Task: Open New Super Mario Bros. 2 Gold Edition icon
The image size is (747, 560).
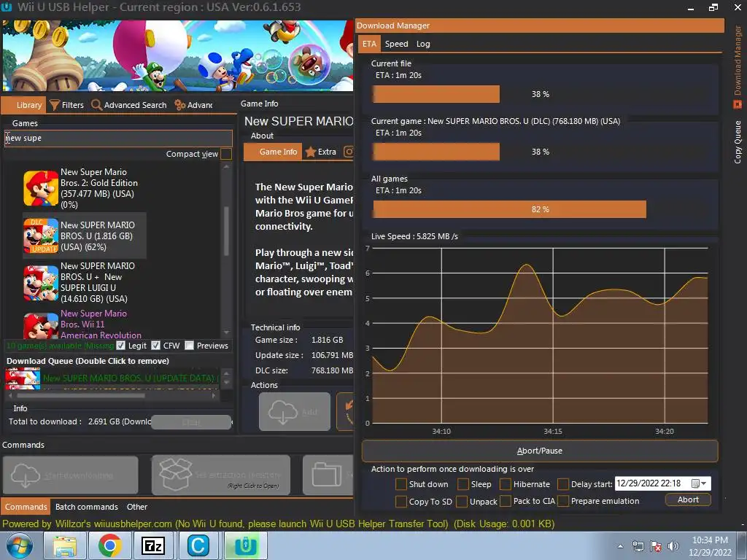Action: (41, 188)
